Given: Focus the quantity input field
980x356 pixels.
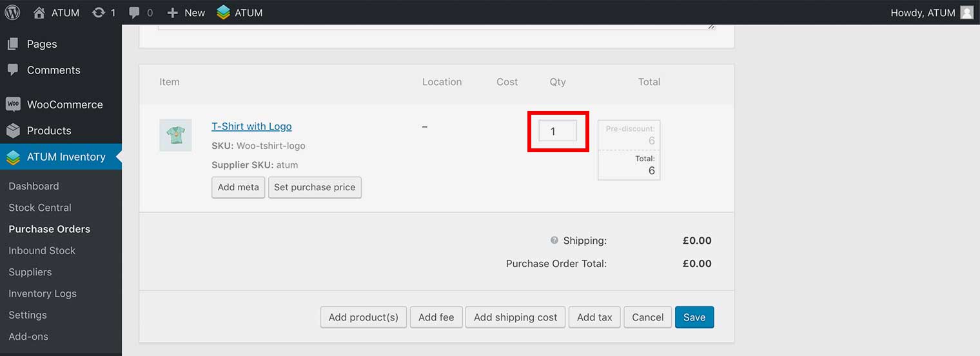Looking at the screenshot, I should point(557,131).
